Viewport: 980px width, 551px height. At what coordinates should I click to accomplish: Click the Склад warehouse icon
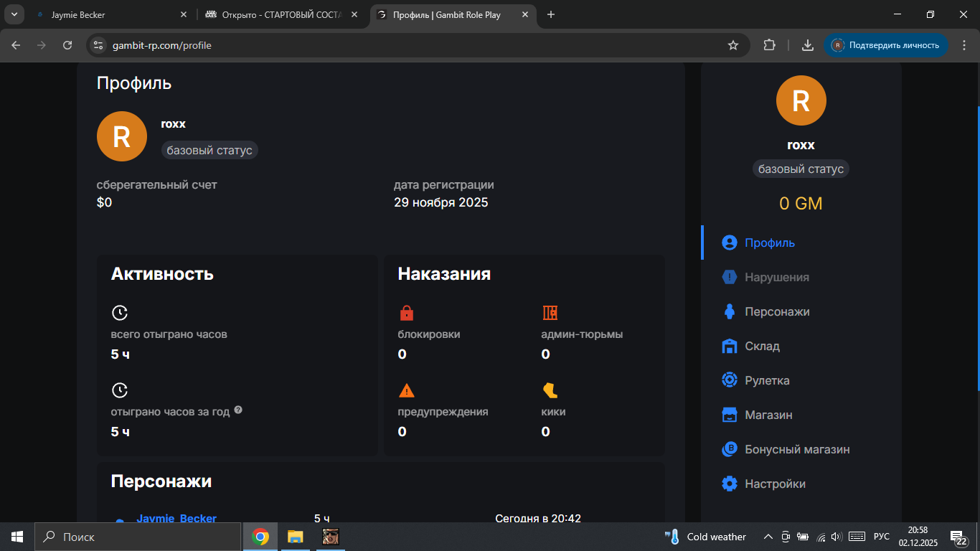click(x=730, y=346)
